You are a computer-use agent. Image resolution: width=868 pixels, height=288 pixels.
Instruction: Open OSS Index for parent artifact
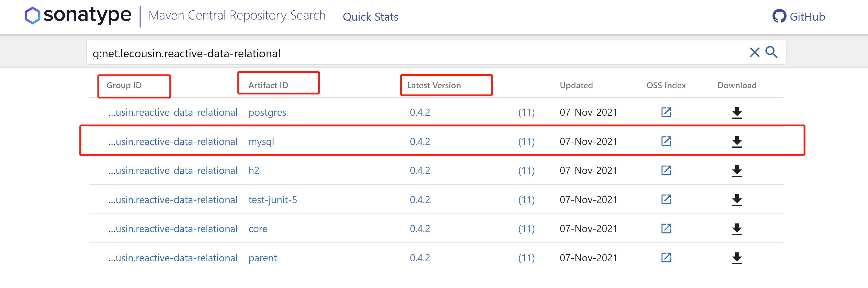pyautogui.click(x=666, y=258)
